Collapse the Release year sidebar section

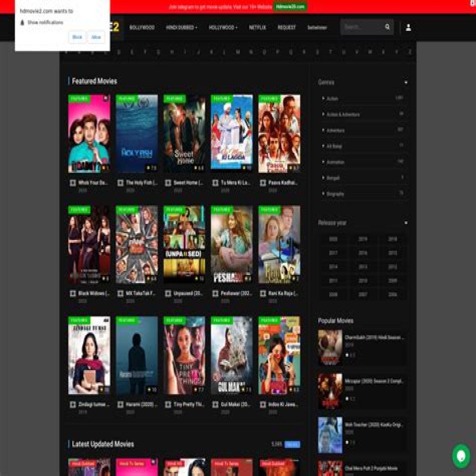pos(406,223)
